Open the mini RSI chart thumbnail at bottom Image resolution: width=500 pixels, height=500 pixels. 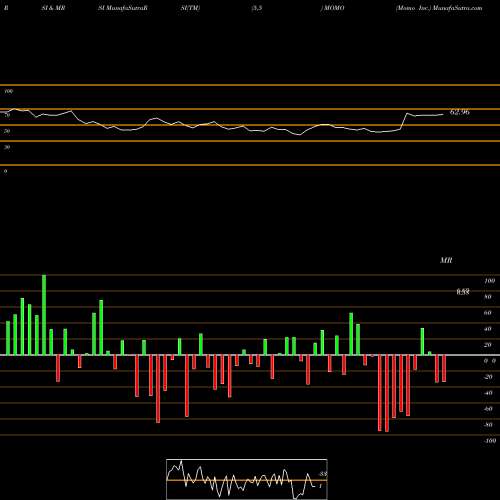click(247, 479)
